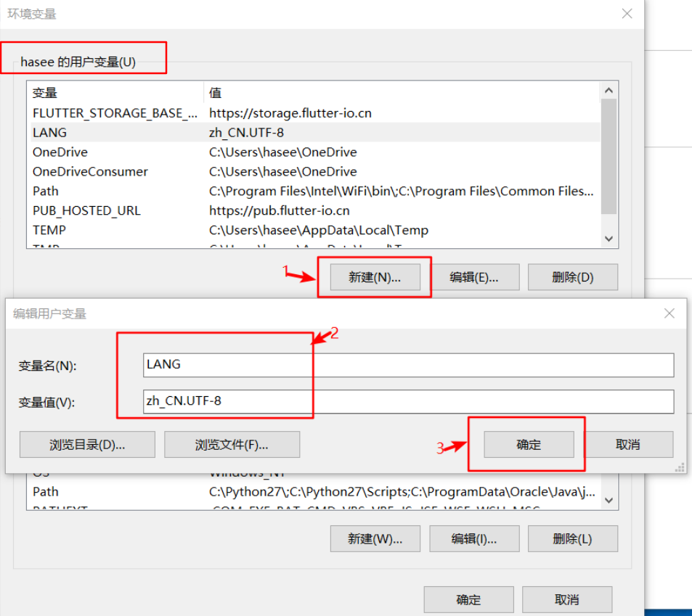The image size is (692, 616).
Task: Click 取消 at the bottom of 环境变量 dialog
Action: [x=567, y=599]
